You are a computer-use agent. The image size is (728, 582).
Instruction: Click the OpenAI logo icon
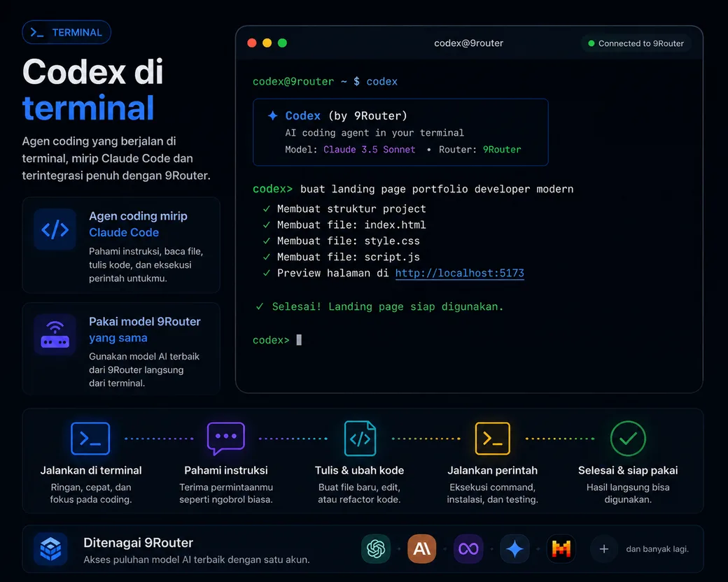[x=376, y=549]
